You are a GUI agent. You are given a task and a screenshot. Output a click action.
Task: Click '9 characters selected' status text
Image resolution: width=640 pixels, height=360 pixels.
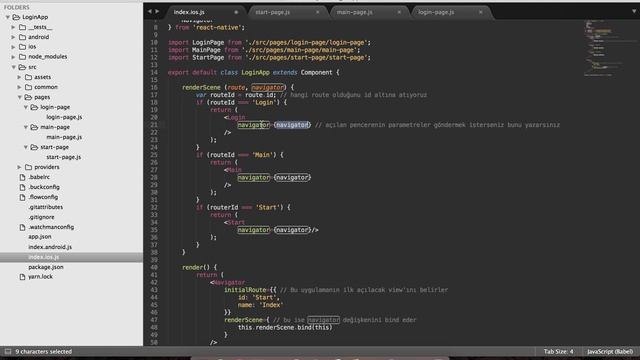[x=44, y=351]
